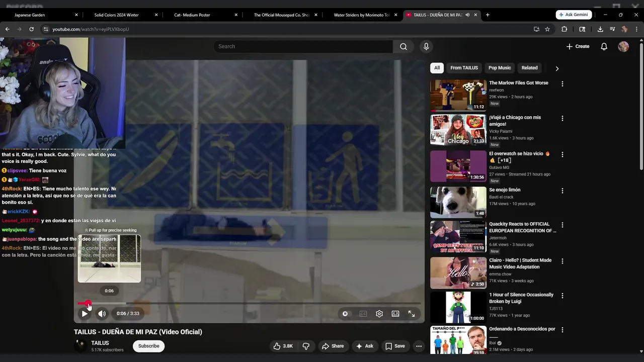The image size is (644, 362).
Task: Open options menu for El overwatch video
Action: 562,155
